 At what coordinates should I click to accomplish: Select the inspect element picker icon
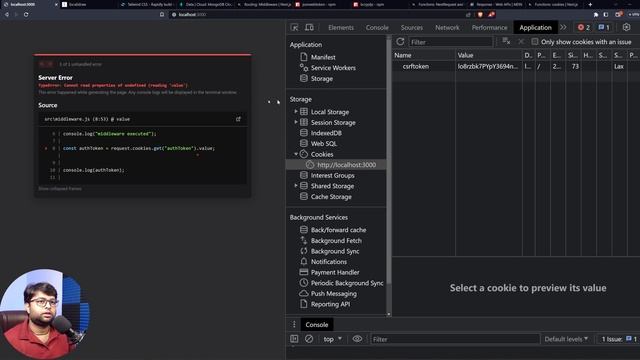(294, 27)
